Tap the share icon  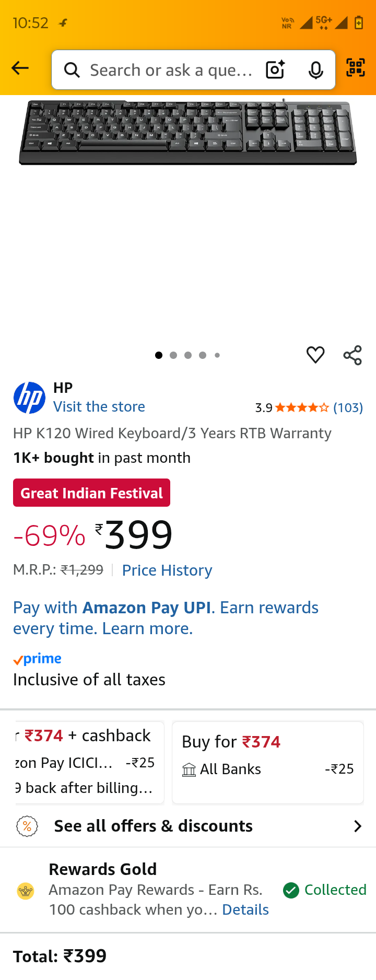(352, 355)
